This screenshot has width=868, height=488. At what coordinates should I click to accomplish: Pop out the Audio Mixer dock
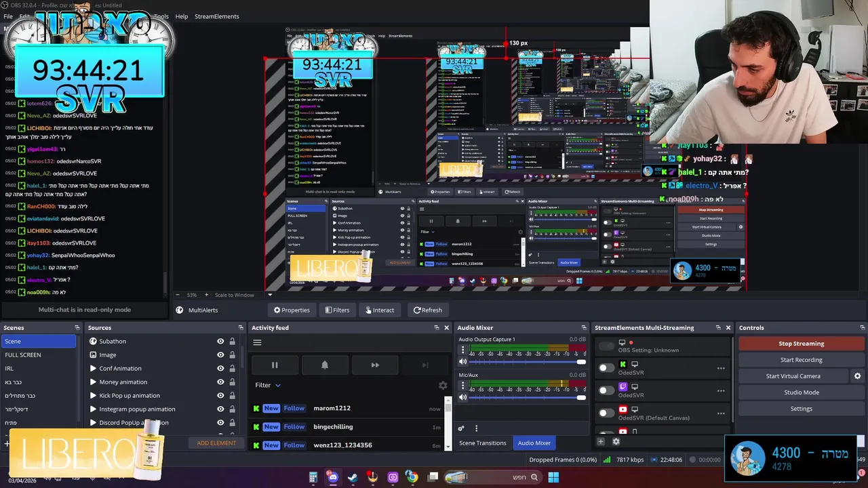tap(584, 328)
